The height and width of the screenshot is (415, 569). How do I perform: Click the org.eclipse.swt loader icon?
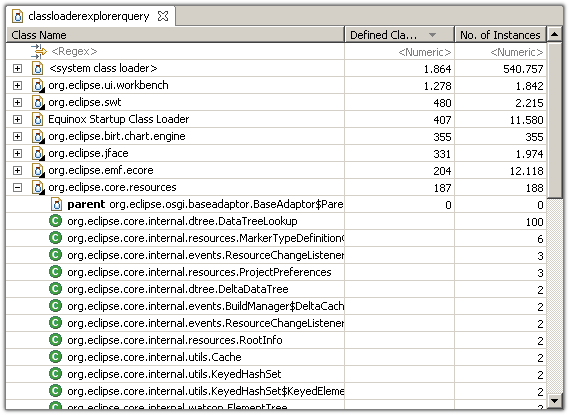pos(38,102)
